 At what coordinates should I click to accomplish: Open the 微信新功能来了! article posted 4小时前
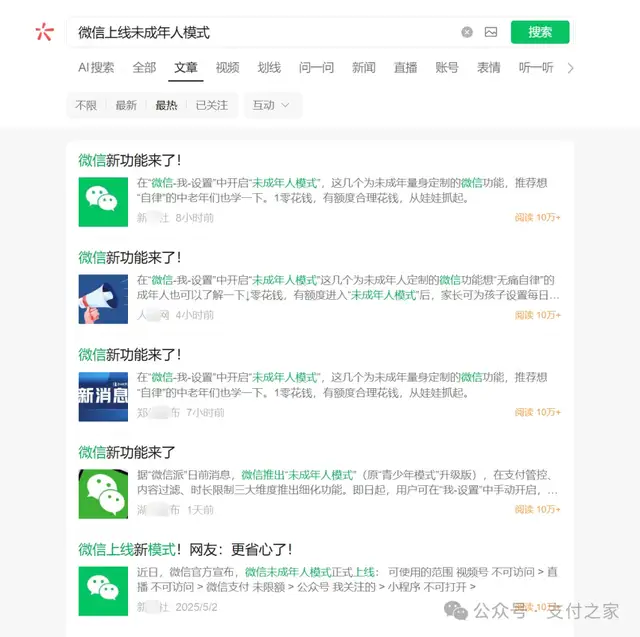coord(130,257)
